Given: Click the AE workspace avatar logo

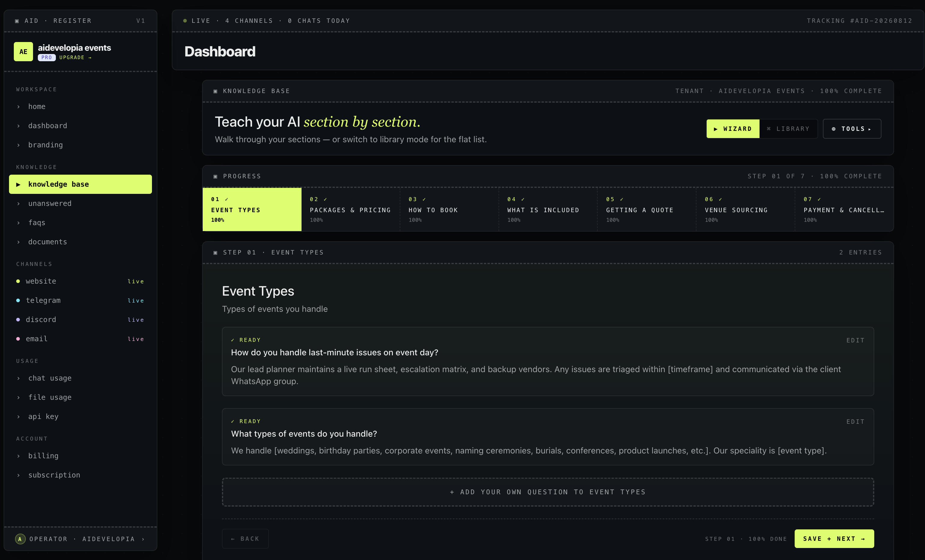Looking at the screenshot, I should [23, 51].
